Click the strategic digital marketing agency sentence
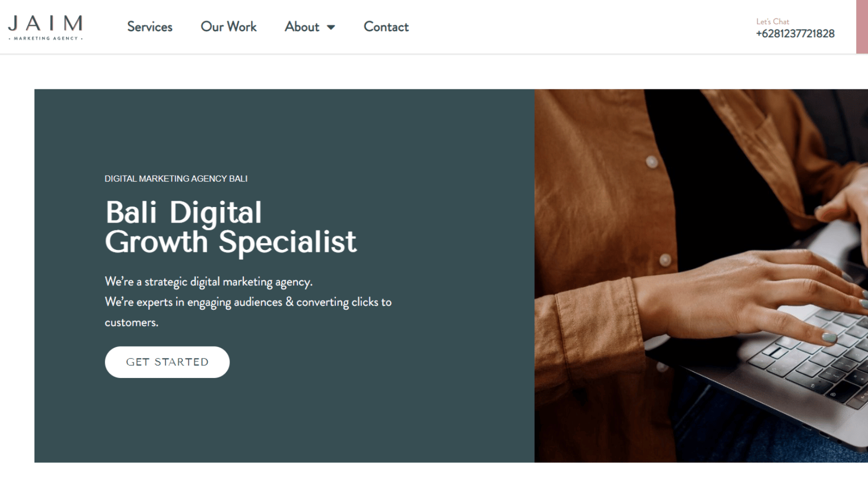The image size is (868, 488). pyautogui.click(x=209, y=282)
